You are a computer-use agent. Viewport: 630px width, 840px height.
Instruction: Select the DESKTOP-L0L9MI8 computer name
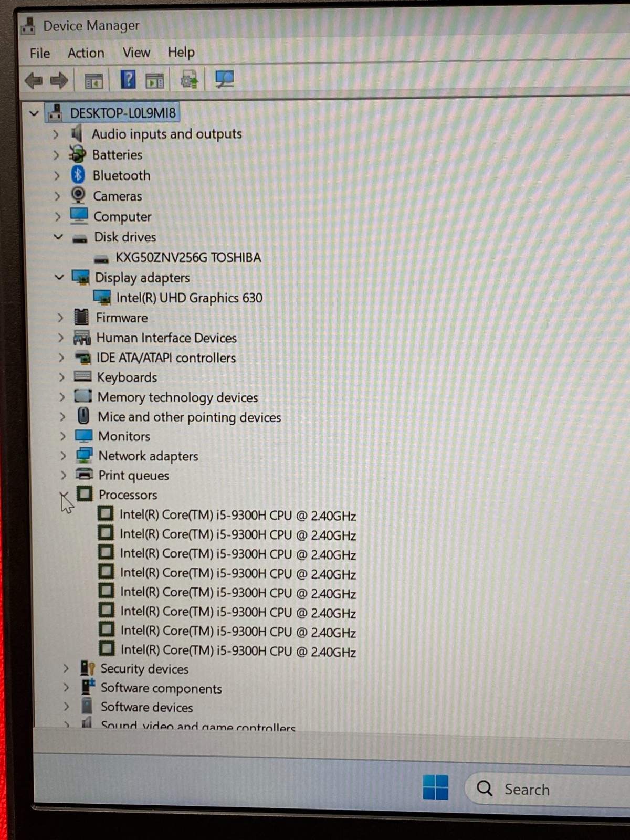point(123,113)
